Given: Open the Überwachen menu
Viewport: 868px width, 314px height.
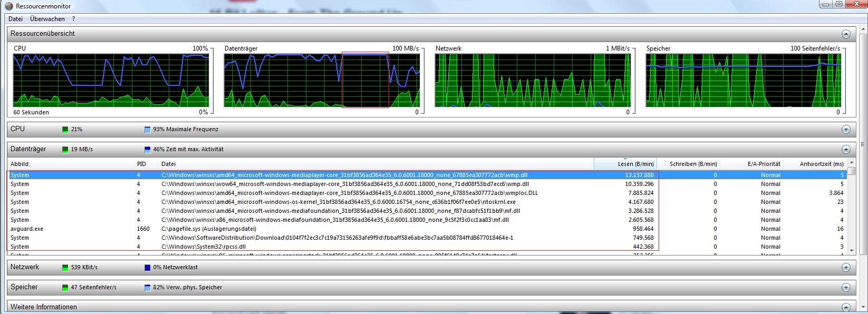Looking at the screenshot, I should tap(47, 19).
